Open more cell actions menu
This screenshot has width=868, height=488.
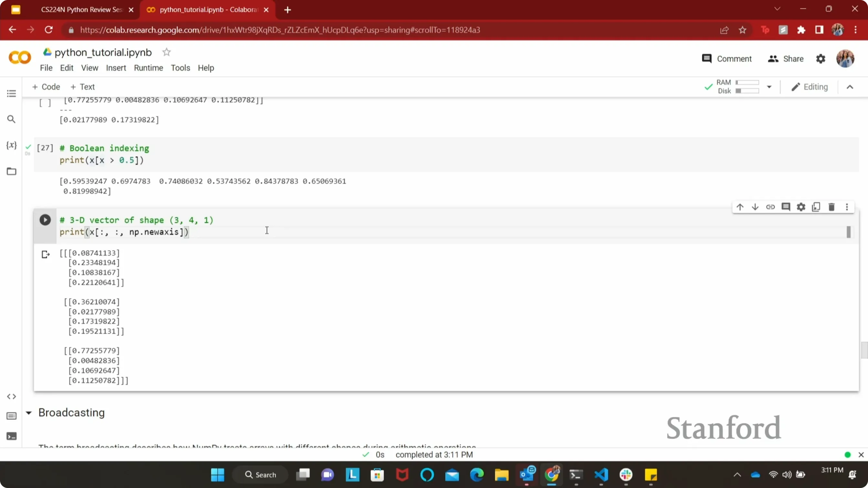pos(847,207)
